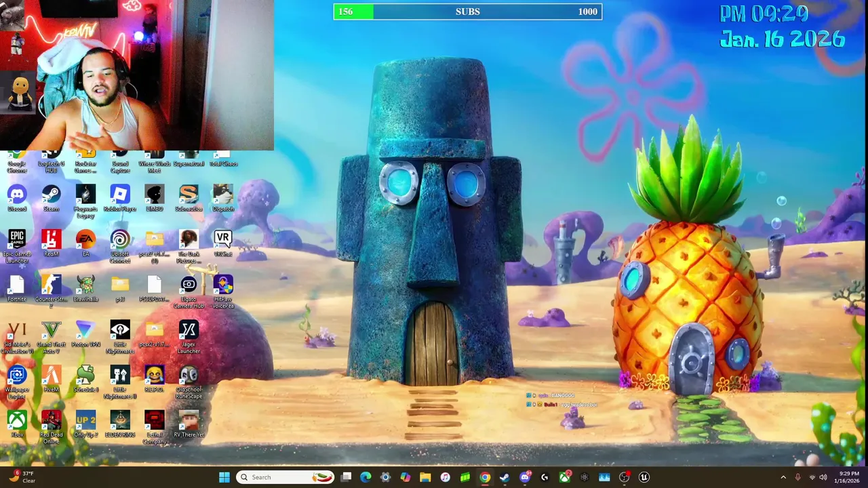The height and width of the screenshot is (488, 868).
Task: Show hidden system tray icons
Action: pyautogui.click(x=783, y=478)
